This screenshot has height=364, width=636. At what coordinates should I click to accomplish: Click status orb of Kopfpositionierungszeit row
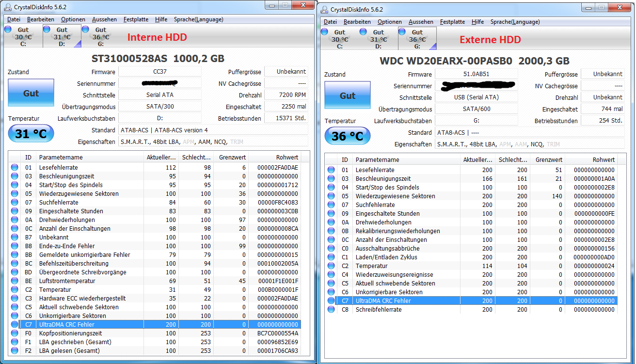coord(15,333)
